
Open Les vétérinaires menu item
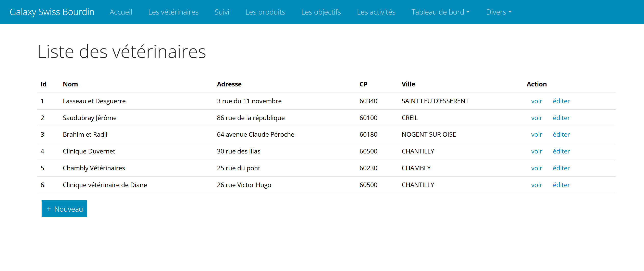173,12
